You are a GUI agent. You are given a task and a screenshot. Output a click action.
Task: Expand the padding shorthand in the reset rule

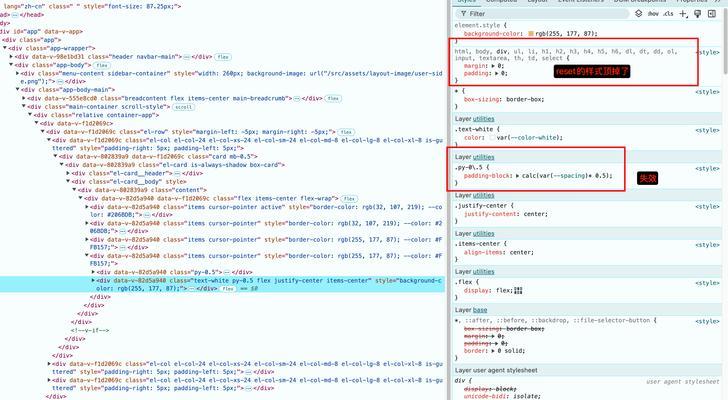click(x=497, y=73)
